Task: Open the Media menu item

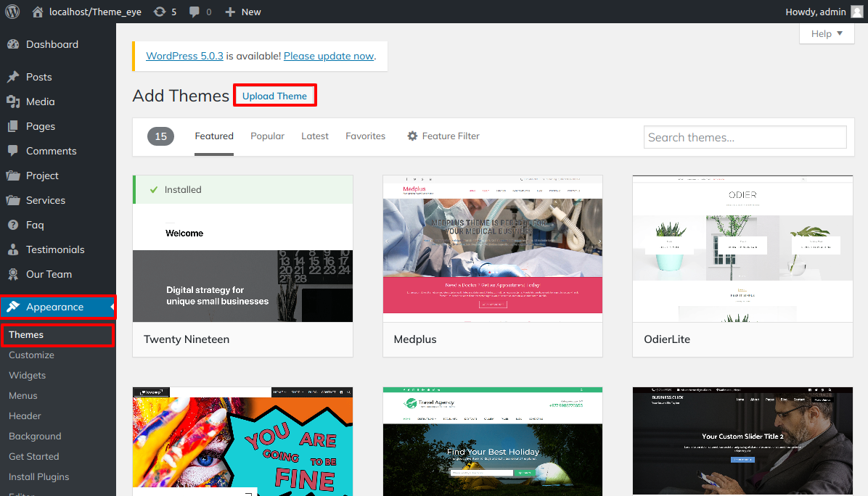Action: point(41,102)
